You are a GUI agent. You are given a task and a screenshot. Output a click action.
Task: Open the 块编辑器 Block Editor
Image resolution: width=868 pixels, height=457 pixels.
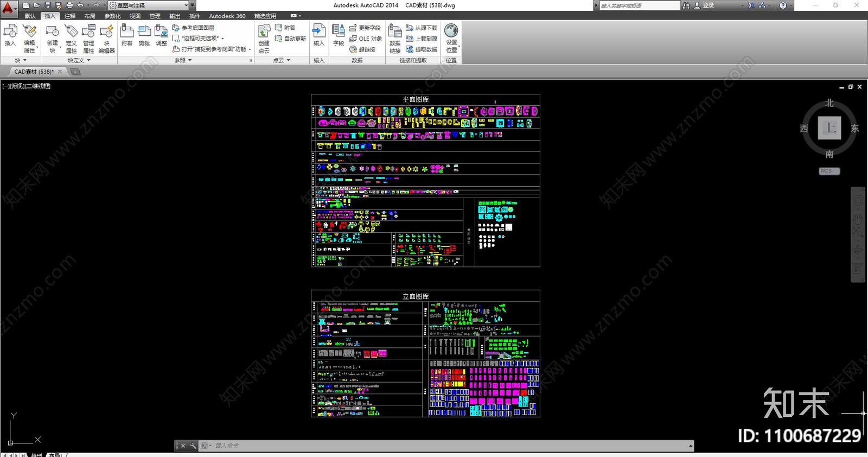[106, 39]
